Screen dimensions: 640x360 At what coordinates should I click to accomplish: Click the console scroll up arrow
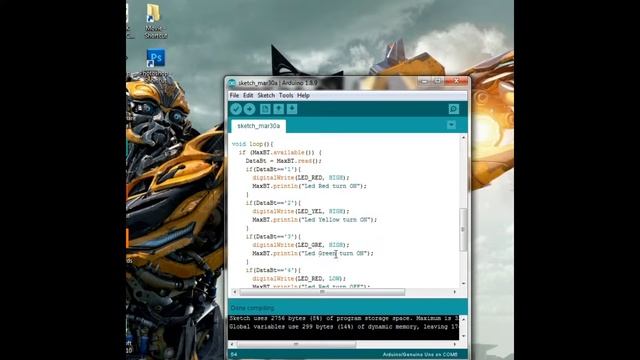(x=463, y=319)
